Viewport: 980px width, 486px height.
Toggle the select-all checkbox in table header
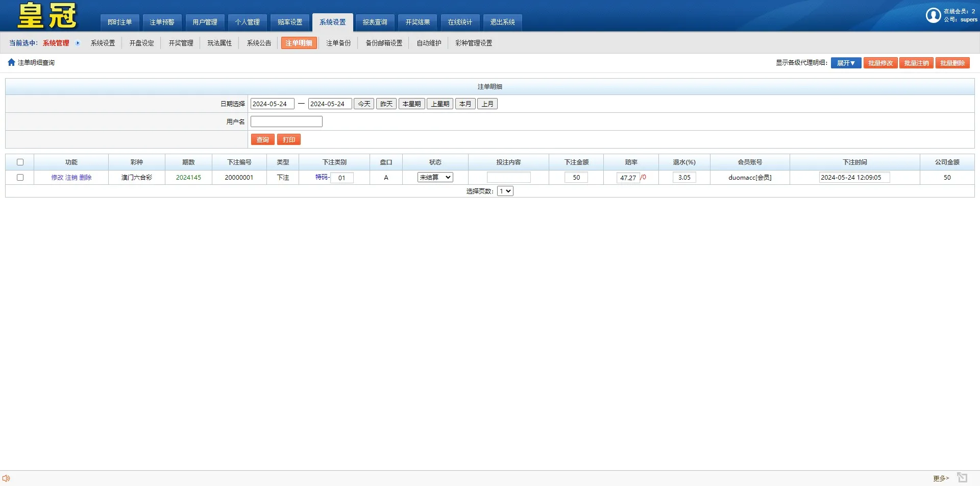tap(20, 162)
